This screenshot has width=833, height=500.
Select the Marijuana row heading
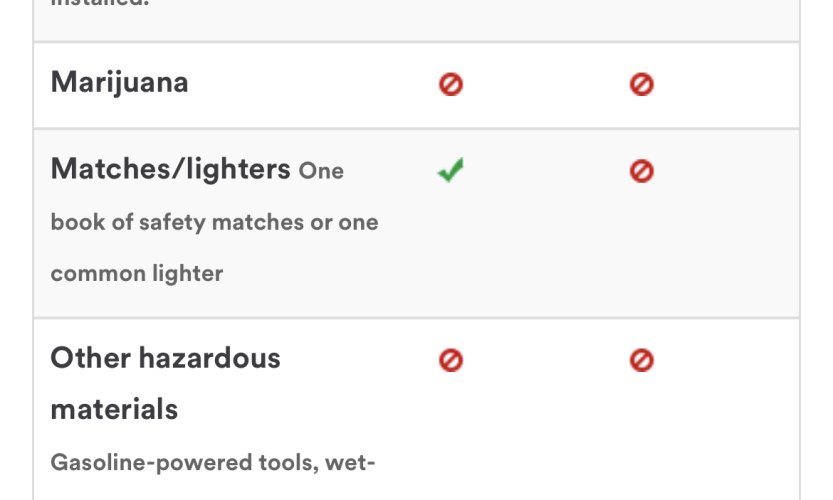pyautogui.click(x=120, y=83)
